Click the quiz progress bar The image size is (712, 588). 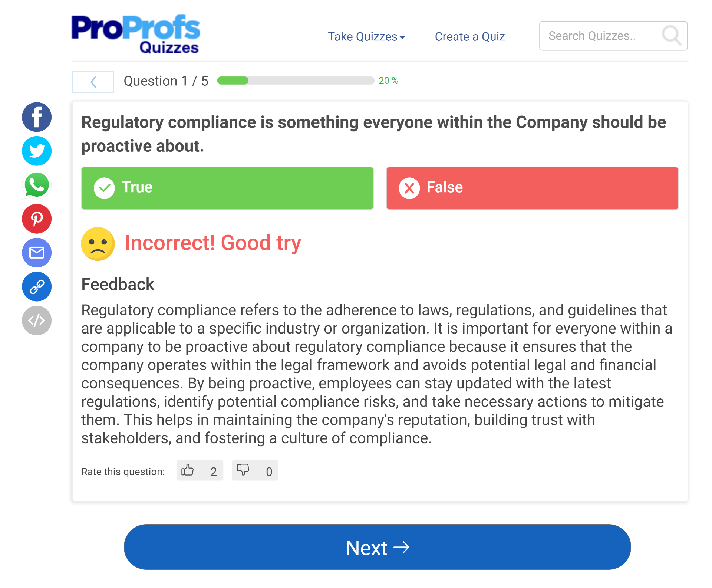pyautogui.click(x=296, y=81)
